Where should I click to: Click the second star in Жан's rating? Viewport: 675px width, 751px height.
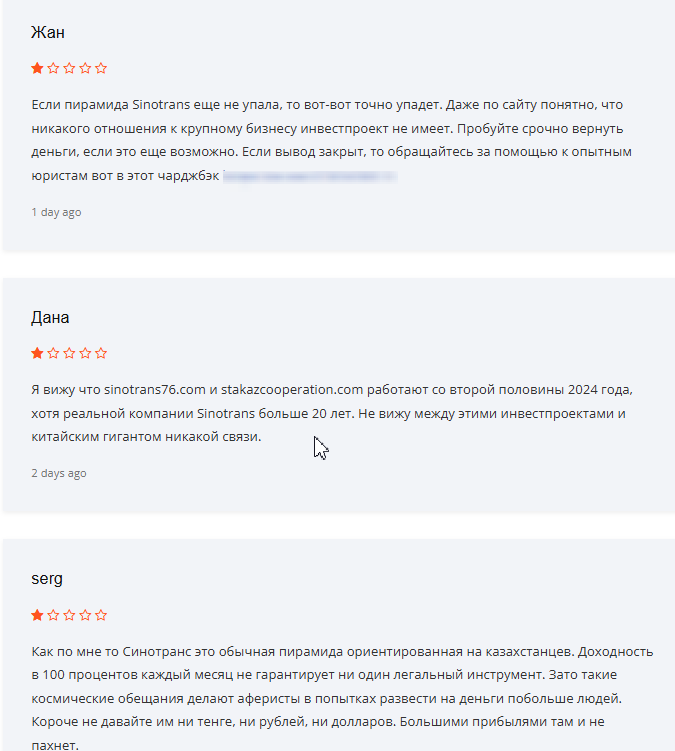[x=53, y=68]
